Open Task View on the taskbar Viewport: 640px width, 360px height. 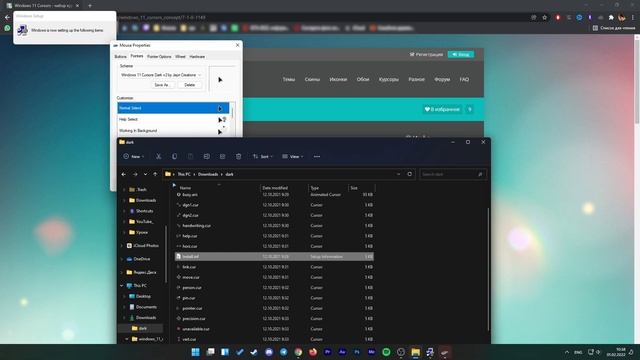210,352
